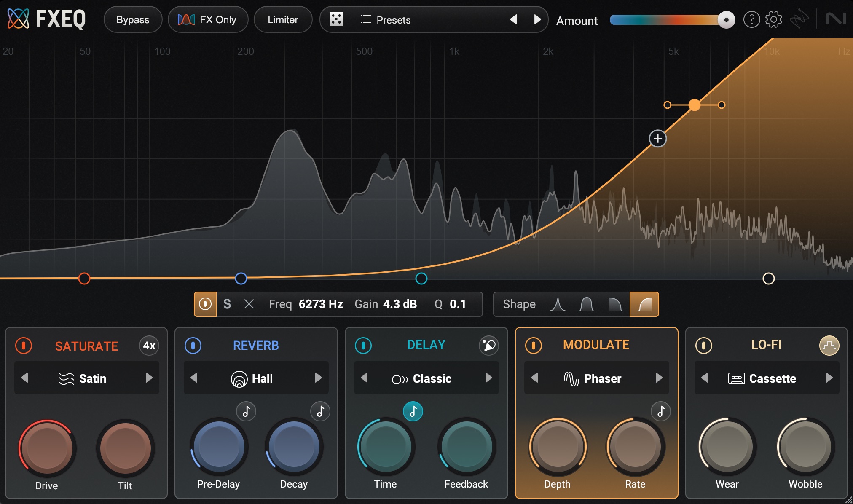The width and height of the screenshot is (853, 504).
Task: Toggle the Lo-Fi power button
Action: pos(704,346)
